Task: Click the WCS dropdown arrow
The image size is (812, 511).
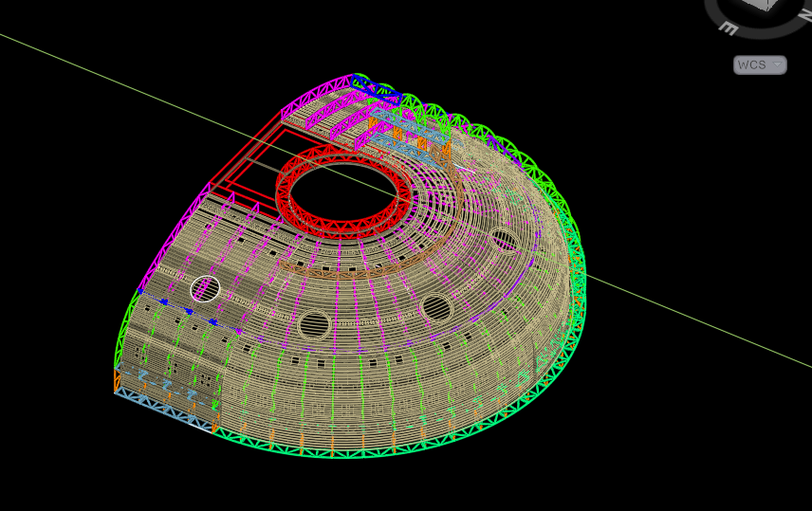Action: click(x=777, y=64)
